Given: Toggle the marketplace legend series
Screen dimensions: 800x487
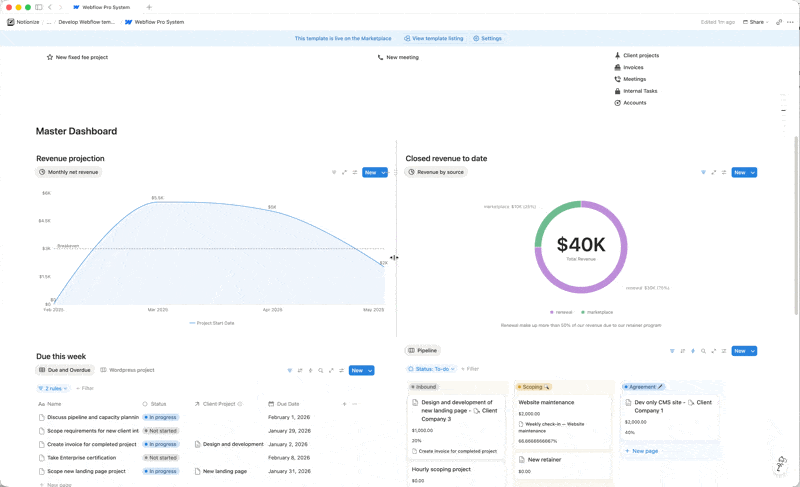Looking at the screenshot, I should [598, 312].
